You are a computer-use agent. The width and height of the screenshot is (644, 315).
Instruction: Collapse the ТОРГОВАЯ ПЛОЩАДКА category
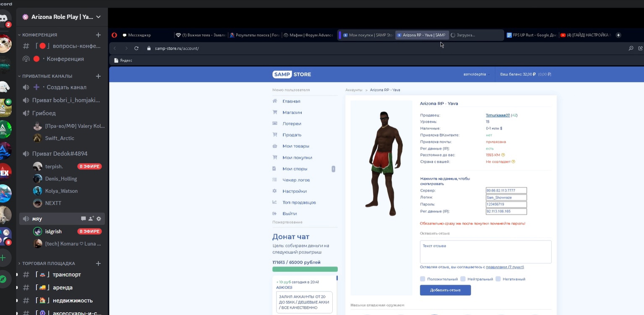48,263
